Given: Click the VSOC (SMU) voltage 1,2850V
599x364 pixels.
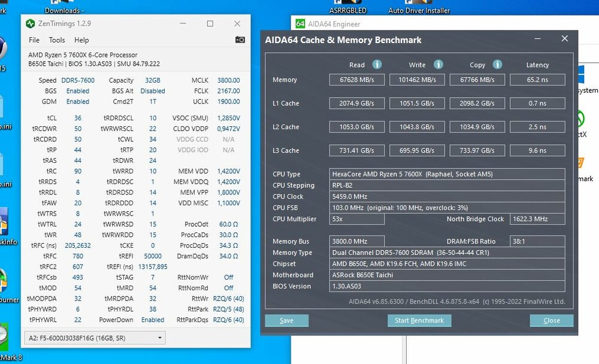Looking at the screenshot, I should coord(228,119).
